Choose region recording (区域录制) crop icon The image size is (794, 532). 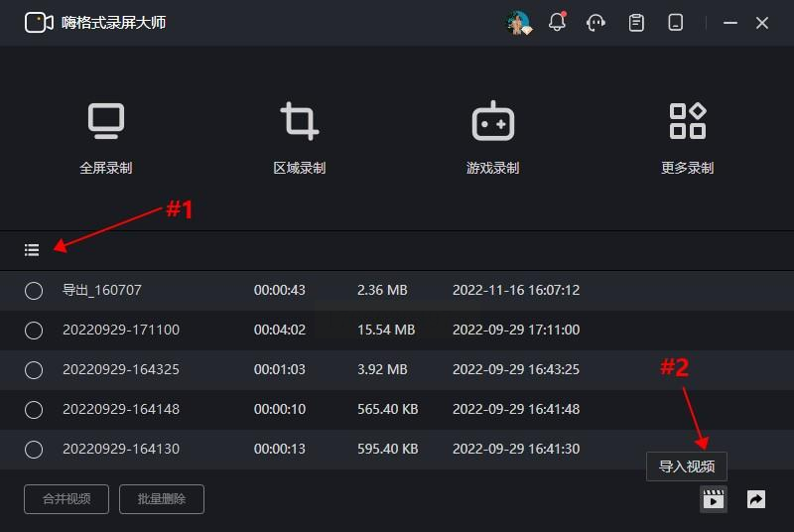pyautogui.click(x=300, y=121)
